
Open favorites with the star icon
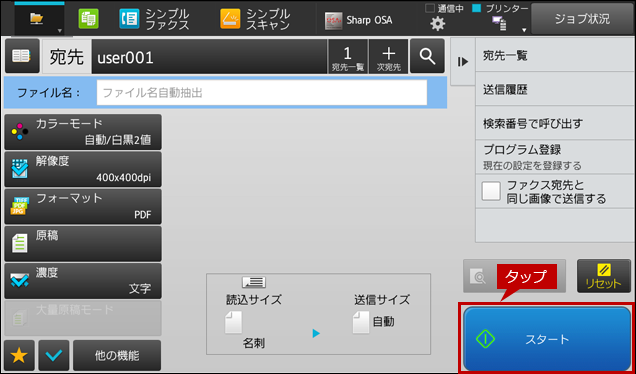(19, 355)
